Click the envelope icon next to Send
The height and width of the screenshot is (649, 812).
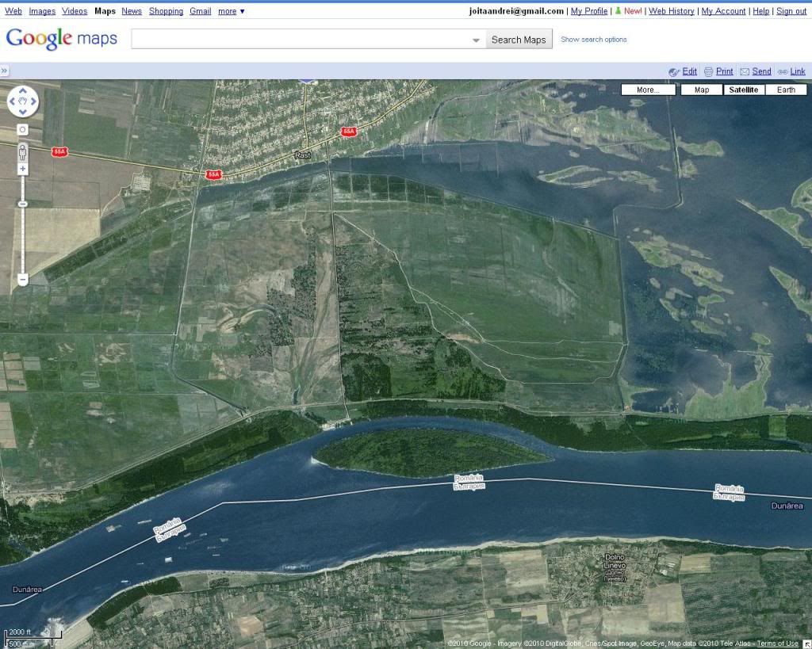(745, 71)
